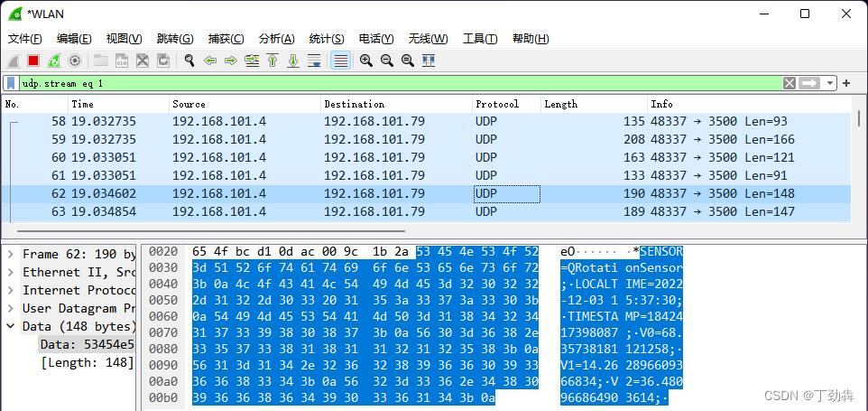Toggle packet list colorization
The width and height of the screenshot is (868, 411).
click(341, 61)
